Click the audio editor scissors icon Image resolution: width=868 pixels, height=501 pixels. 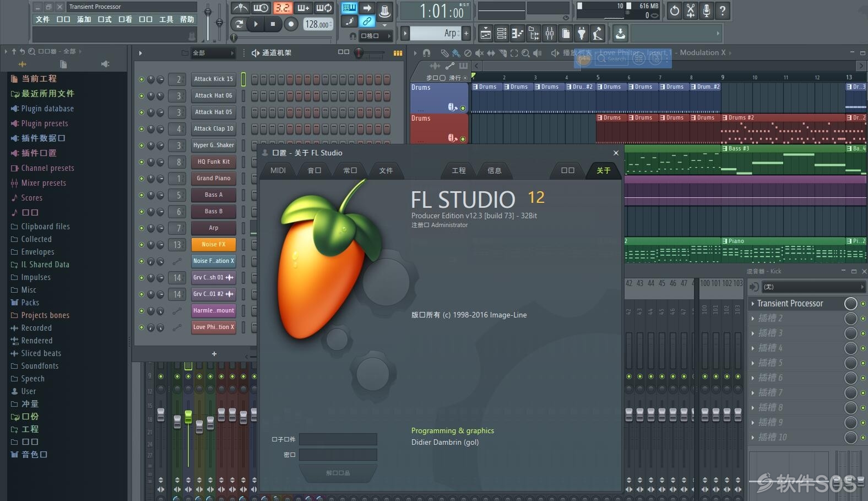[x=691, y=10]
